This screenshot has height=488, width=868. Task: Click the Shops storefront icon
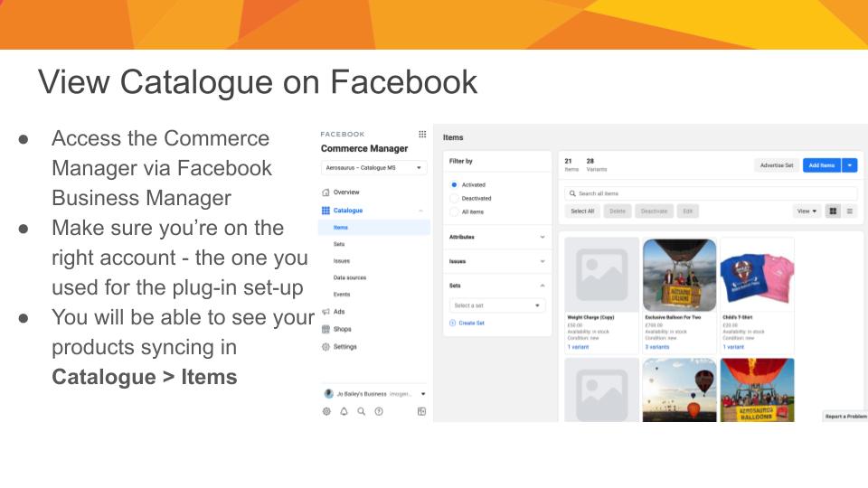point(325,329)
